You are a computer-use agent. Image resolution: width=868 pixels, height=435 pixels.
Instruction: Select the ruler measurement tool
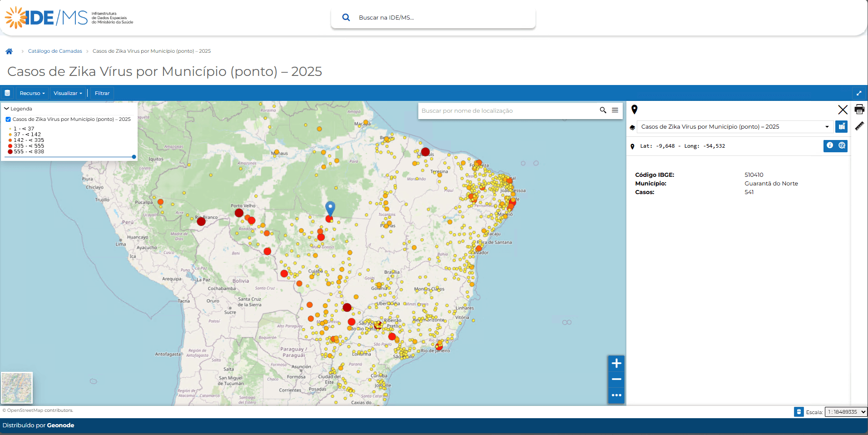click(x=859, y=126)
